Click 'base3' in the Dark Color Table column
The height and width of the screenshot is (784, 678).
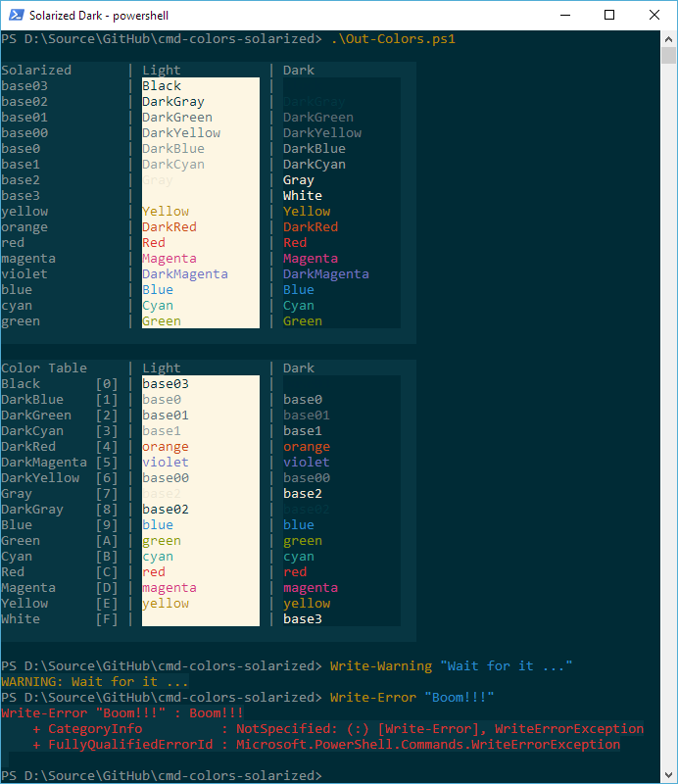click(x=303, y=619)
